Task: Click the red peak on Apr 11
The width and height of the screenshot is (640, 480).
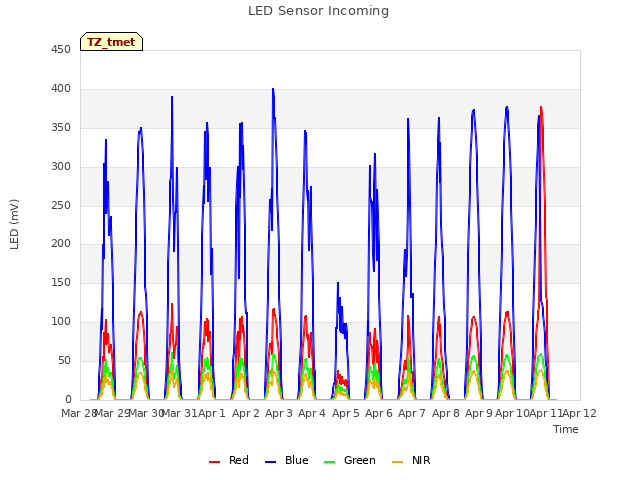Action: tap(541, 107)
